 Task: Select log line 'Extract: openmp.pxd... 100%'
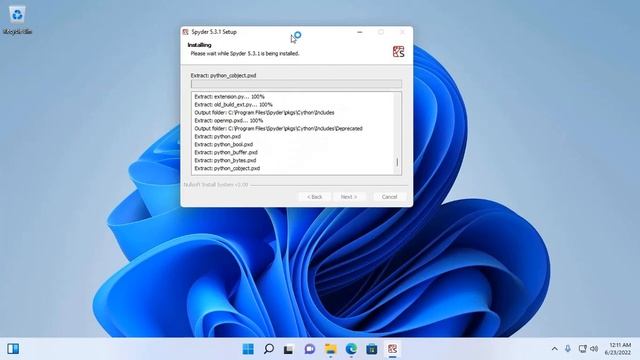coord(229,120)
